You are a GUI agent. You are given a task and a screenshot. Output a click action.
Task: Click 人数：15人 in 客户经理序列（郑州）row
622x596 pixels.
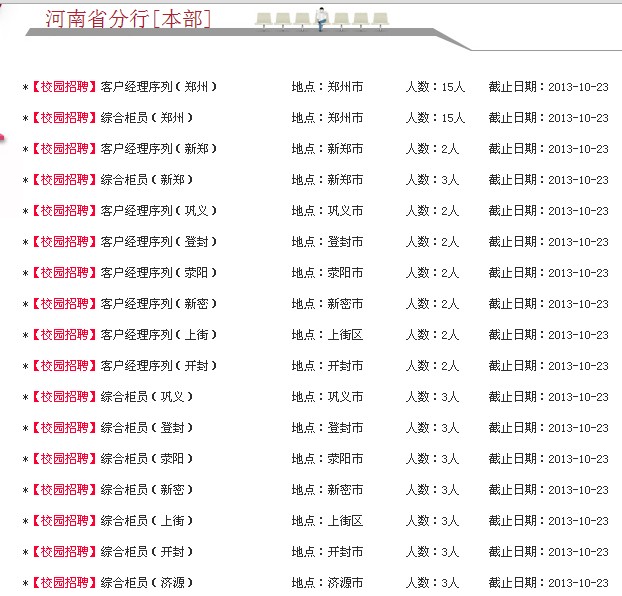(x=435, y=87)
